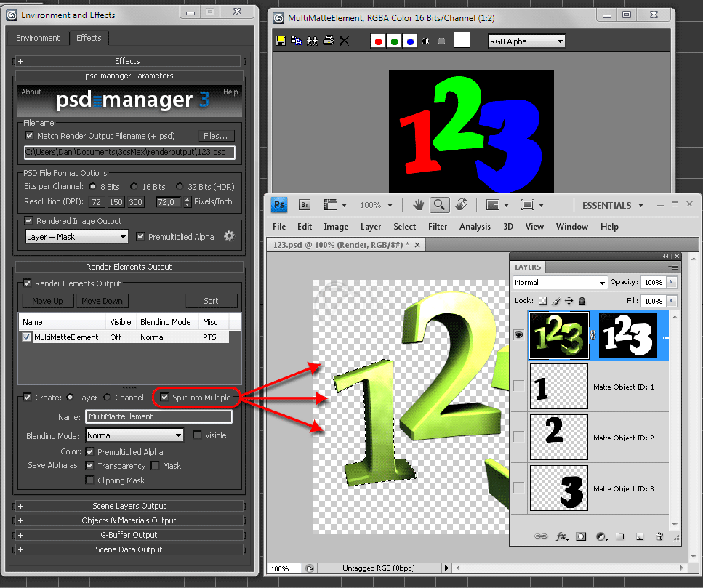This screenshot has width=703, height=588.
Task: Click the save image icon in render window
Action: pyautogui.click(x=281, y=41)
